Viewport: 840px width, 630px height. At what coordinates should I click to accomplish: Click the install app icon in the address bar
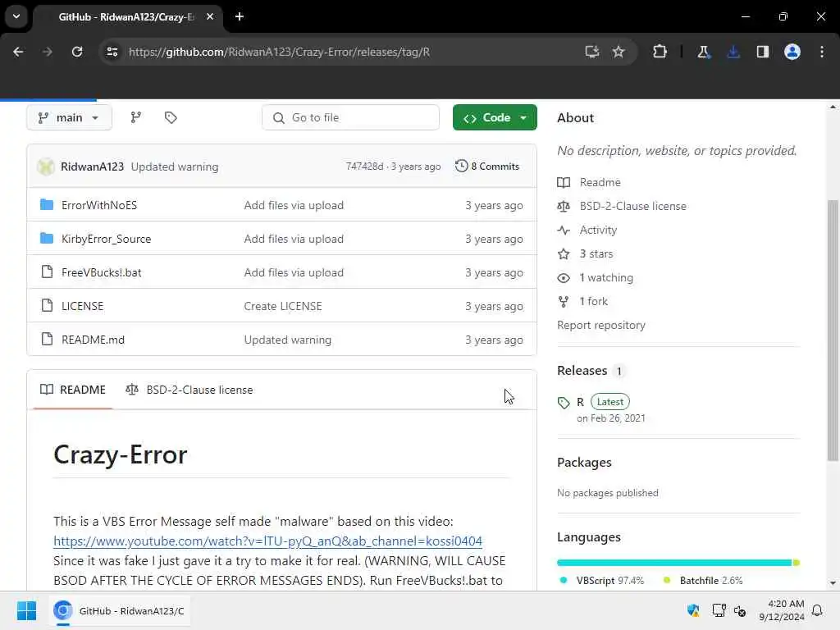pyautogui.click(x=592, y=52)
